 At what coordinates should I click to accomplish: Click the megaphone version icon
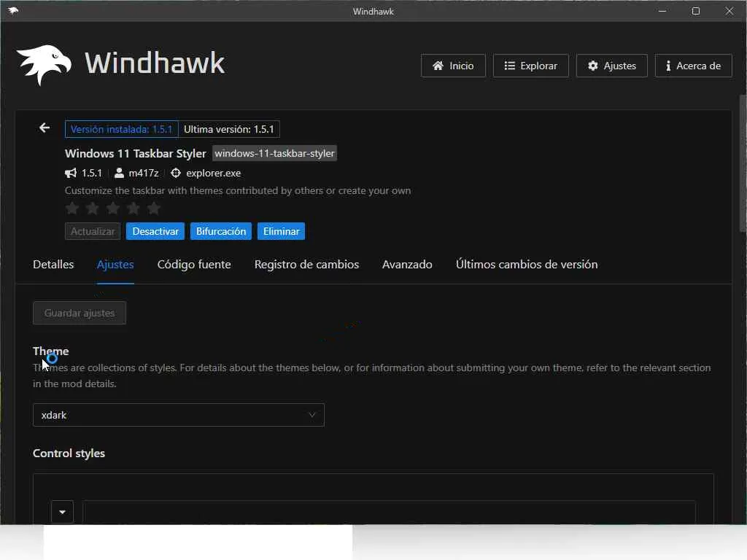coord(71,173)
